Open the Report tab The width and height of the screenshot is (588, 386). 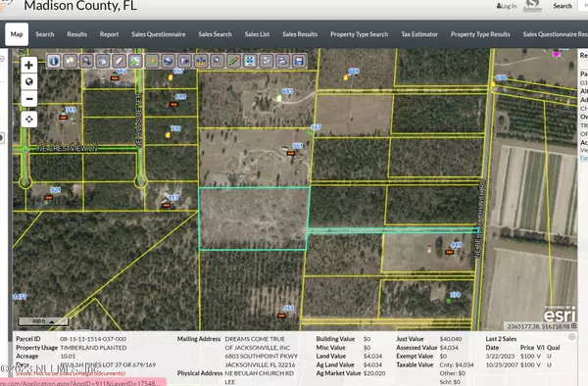click(109, 34)
